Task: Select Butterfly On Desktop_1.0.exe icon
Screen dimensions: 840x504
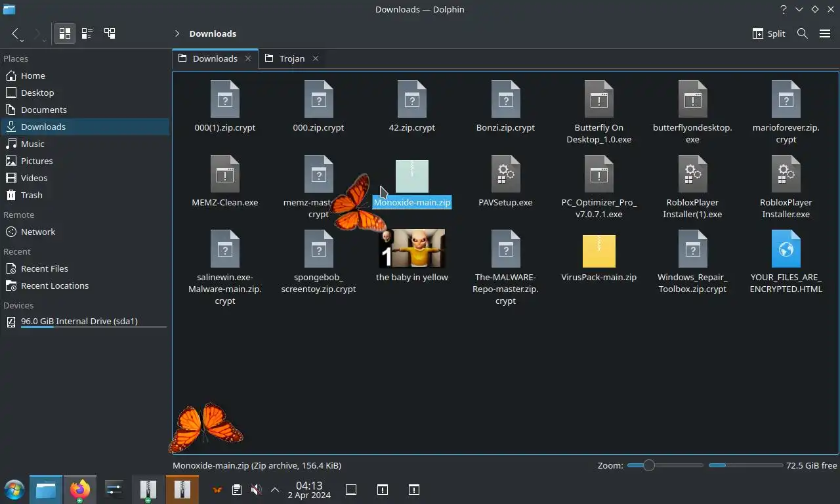Action: pyautogui.click(x=599, y=99)
